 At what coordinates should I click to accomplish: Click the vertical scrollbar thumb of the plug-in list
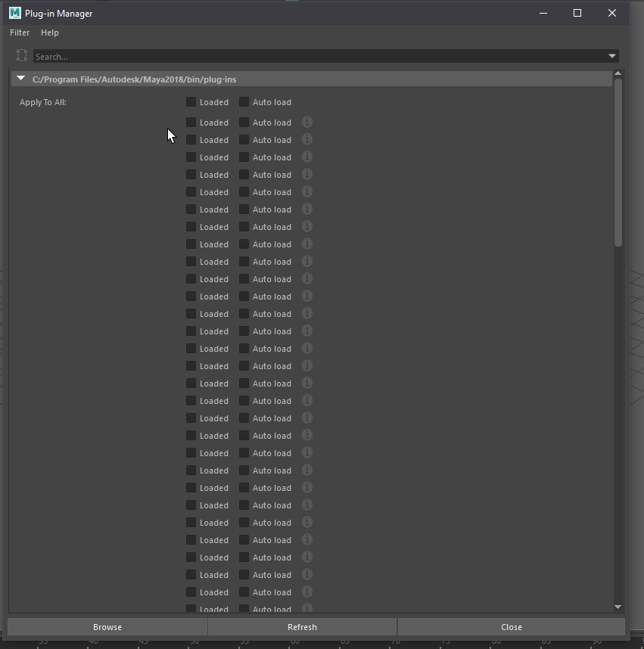click(618, 162)
